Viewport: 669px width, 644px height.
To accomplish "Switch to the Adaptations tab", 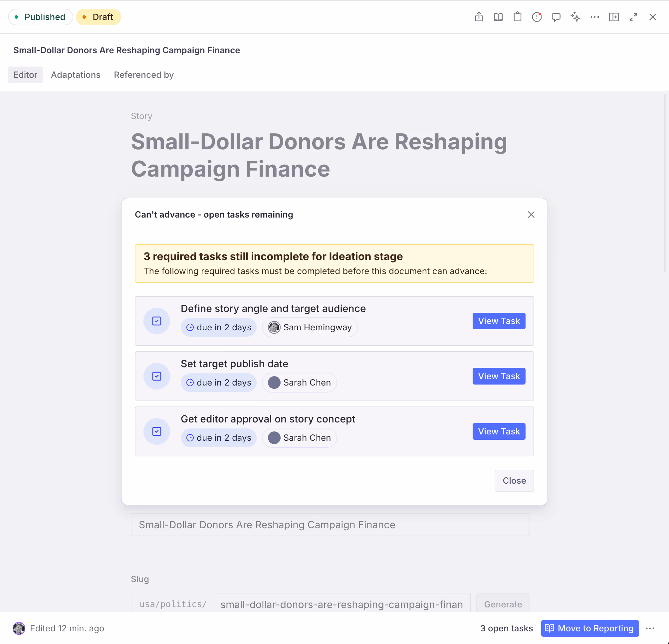I will pyautogui.click(x=76, y=75).
